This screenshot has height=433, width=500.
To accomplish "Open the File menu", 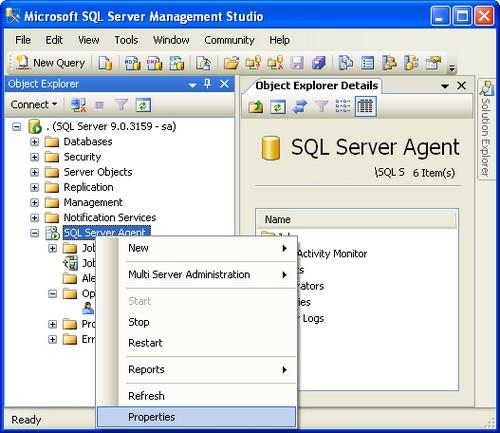I will [x=23, y=40].
